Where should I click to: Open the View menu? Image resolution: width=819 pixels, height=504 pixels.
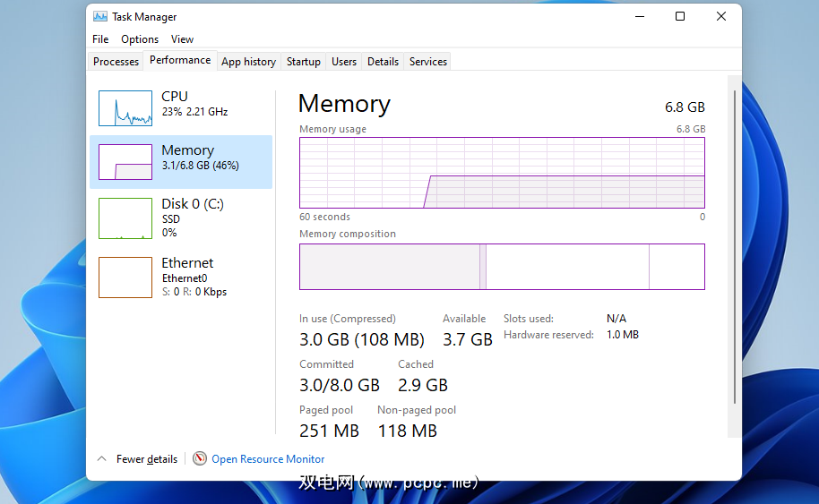coord(183,39)
